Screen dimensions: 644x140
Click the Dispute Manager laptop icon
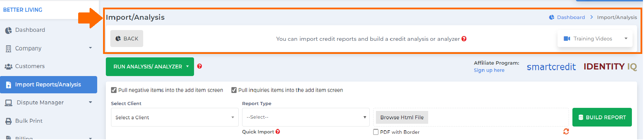(x=9, y=103)
